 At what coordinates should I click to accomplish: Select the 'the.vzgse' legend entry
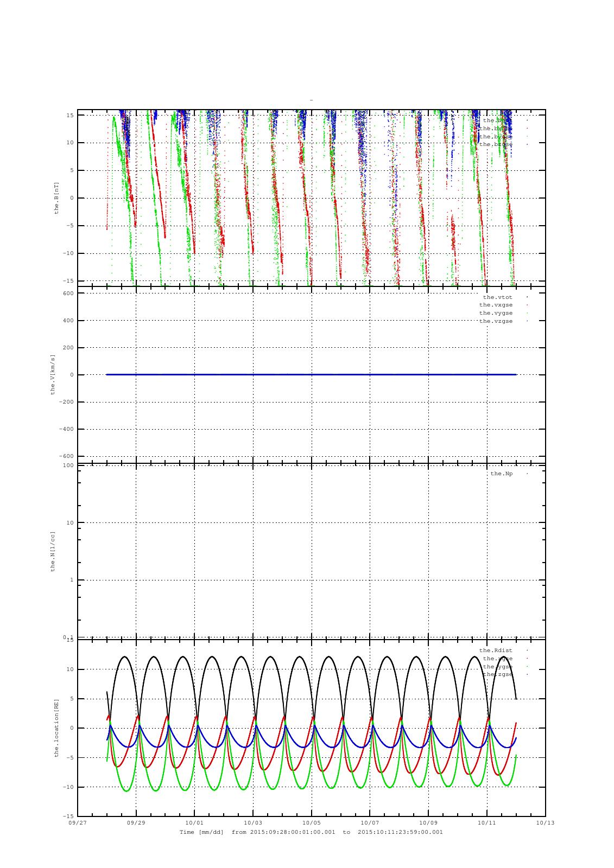pos(496,321)
